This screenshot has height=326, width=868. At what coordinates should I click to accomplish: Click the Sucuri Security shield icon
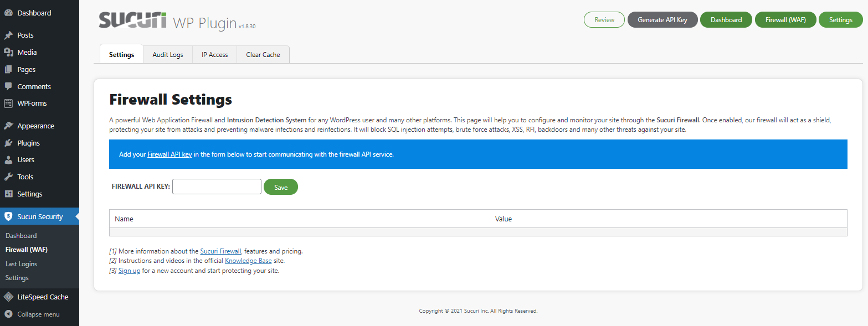8,216
